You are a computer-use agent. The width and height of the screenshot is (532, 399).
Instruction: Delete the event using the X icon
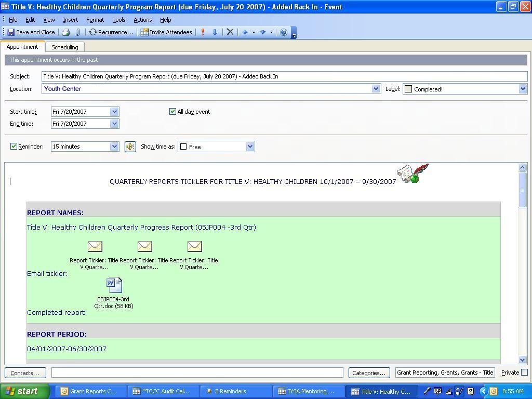[230, 32]
